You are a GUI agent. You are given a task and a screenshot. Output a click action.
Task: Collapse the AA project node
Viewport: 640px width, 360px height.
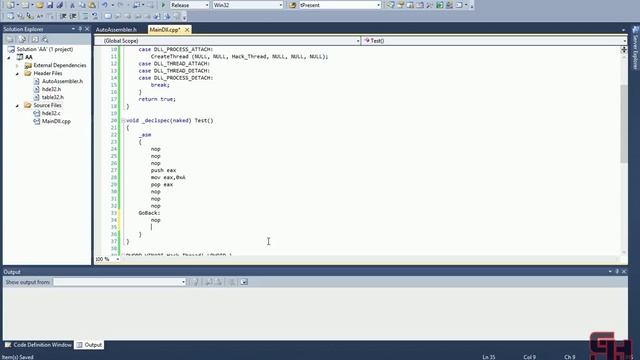coord(9,58)
